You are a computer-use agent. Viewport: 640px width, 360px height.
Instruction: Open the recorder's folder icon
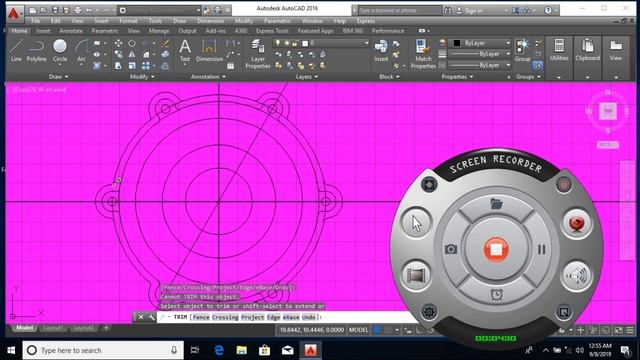coord(496,203)
